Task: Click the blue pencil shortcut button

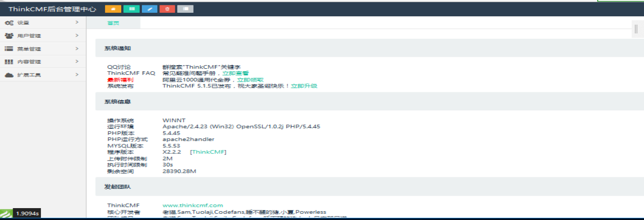Action: coord(149,9)
